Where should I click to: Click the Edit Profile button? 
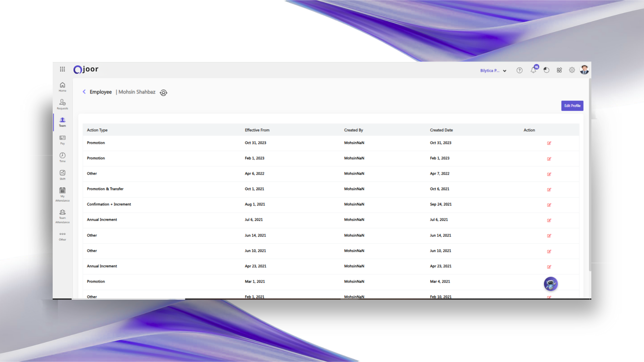pos(572,106)
